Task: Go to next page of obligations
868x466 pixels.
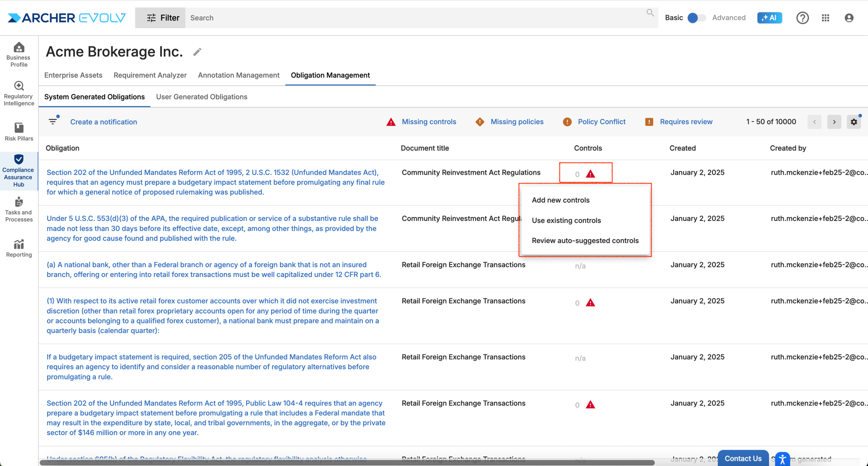Action: pyautogui.click(x=834, y=122)
